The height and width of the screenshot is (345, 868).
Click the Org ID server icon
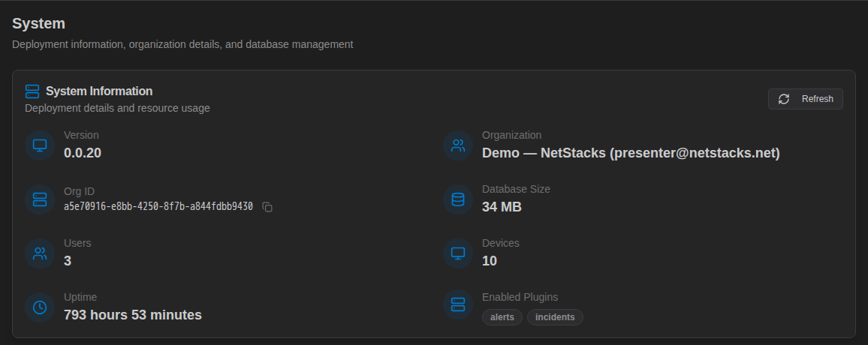40,199
